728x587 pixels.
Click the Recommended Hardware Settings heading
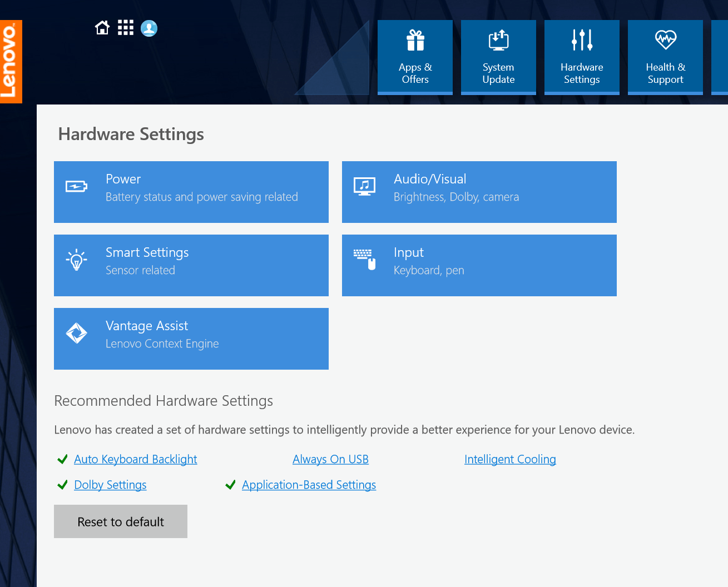[164, 401]
